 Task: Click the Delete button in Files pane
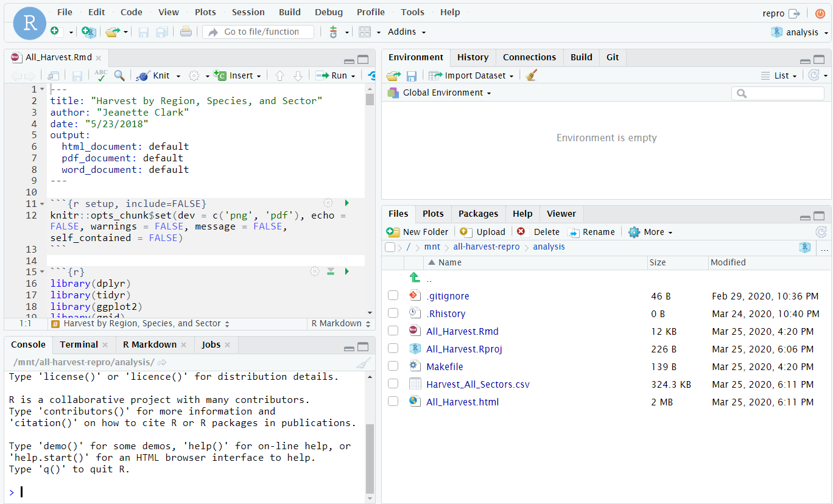tap(538, 232)
